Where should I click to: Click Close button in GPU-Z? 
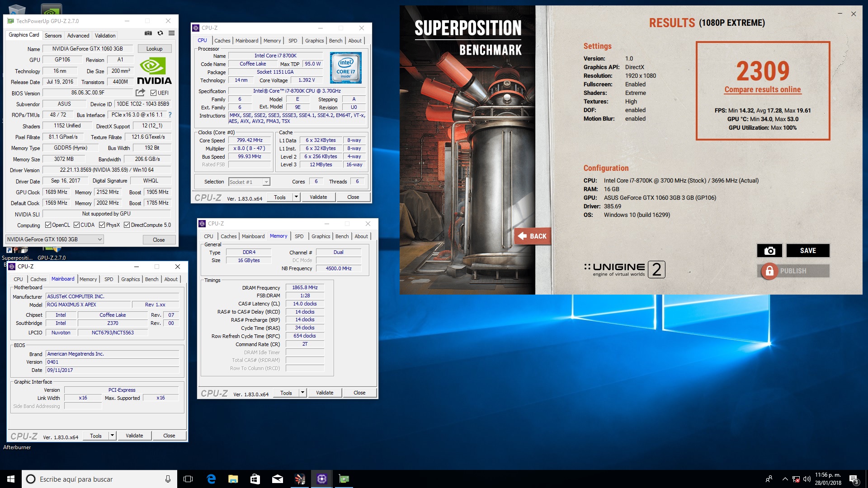point(159,239)
